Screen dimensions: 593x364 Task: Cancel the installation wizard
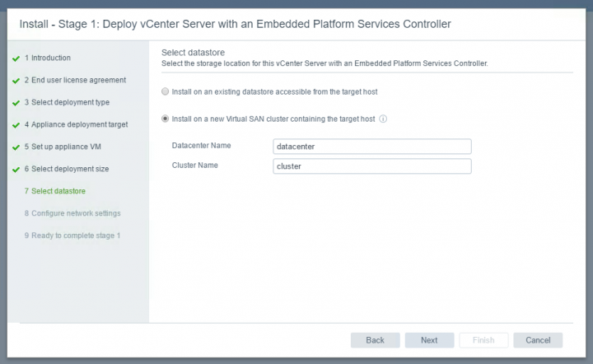tap(538, 340)
